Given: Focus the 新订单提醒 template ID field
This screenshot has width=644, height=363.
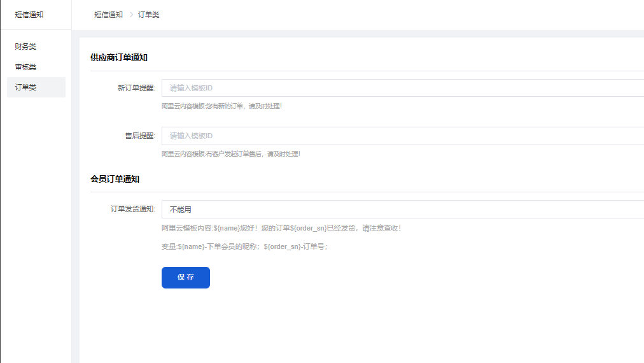Looking at the screenshot, I should click(x=402, y=88).
